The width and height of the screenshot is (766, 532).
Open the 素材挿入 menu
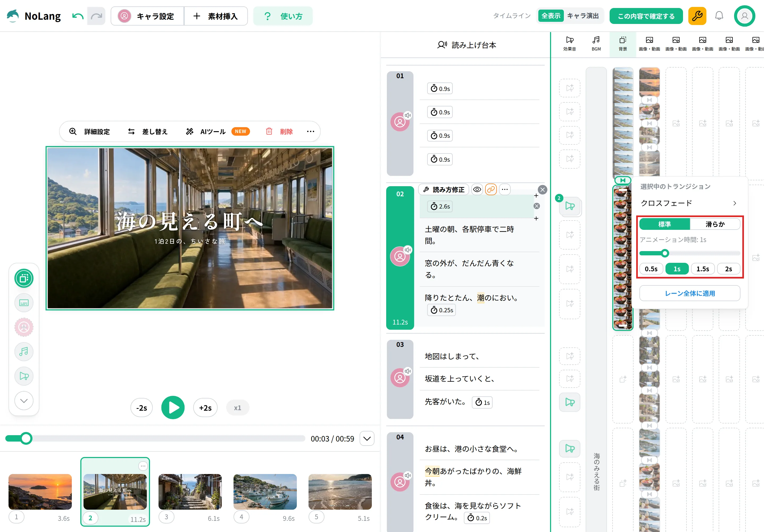pos(216,16)
